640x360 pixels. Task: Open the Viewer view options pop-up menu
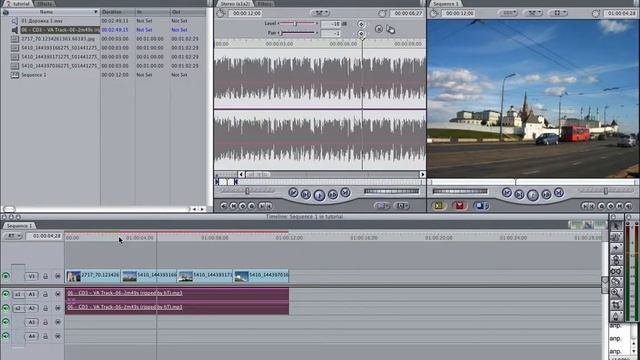click(320, 13)
